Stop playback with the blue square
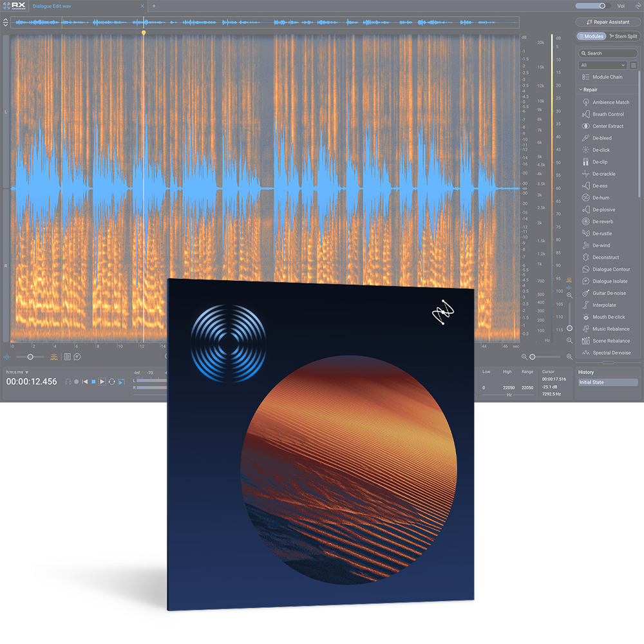This screenshot has height=644, width=644. pos(93,381)
